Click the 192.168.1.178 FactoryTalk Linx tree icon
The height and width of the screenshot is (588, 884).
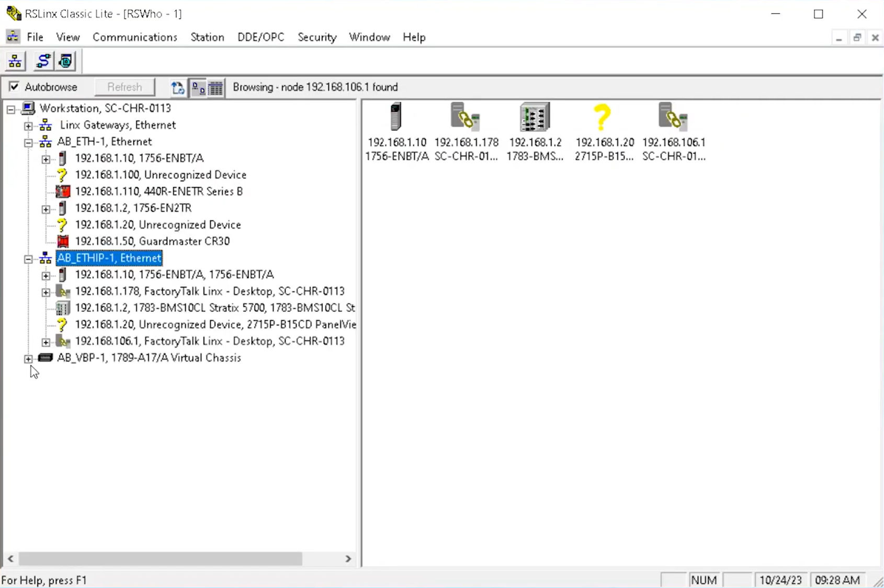pos(63,291)
